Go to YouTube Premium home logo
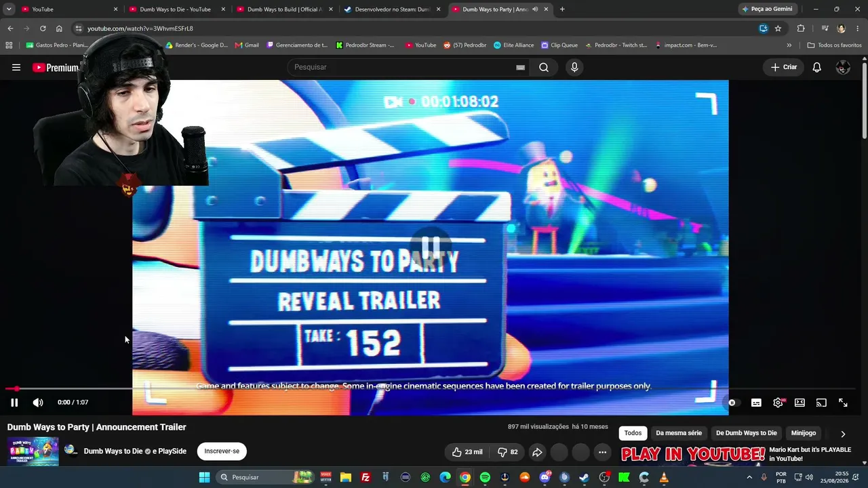The height and width of the screenshot is (488, 868). pyautogui.click(x=56, y=68)
